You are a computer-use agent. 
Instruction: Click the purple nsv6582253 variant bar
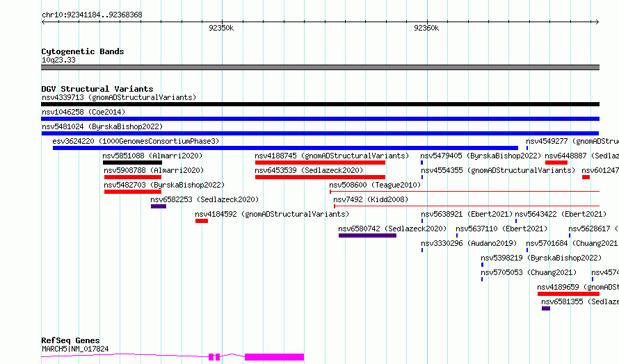point(159,206)
